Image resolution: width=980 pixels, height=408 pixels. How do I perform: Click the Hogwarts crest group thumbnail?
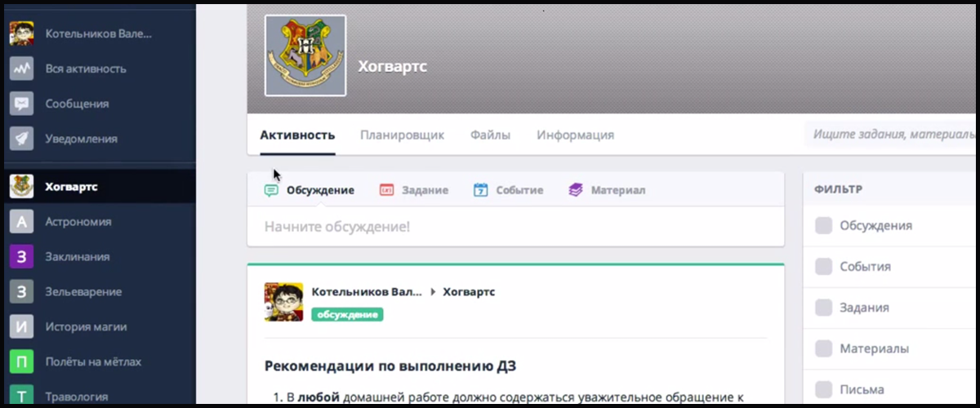click(x=305, y=55)
